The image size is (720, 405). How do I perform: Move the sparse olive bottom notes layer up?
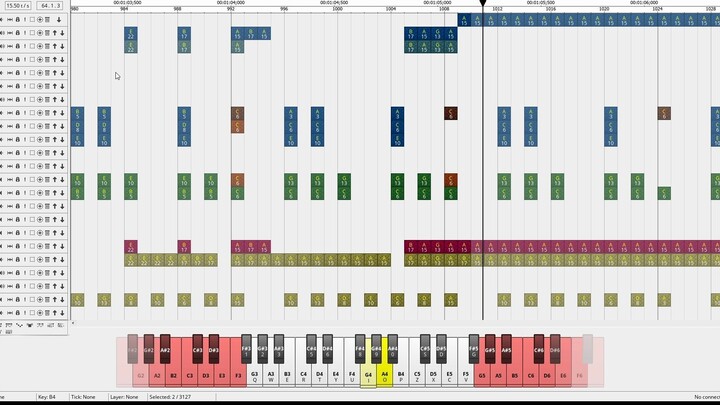pyautogui.click(x=55, y=299)
